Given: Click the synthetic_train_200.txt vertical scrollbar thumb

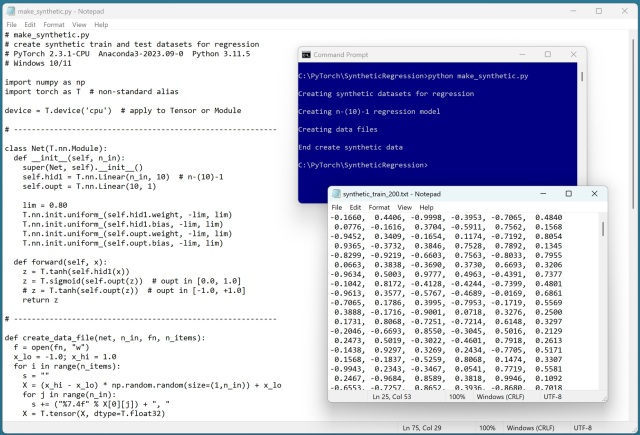Looking at the screenshot, I should (x=603, y=229).
